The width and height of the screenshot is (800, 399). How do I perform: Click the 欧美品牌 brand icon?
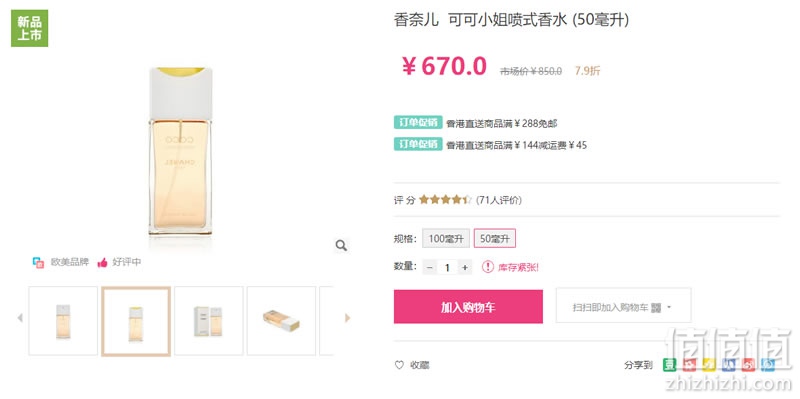[x=38, y=262]
